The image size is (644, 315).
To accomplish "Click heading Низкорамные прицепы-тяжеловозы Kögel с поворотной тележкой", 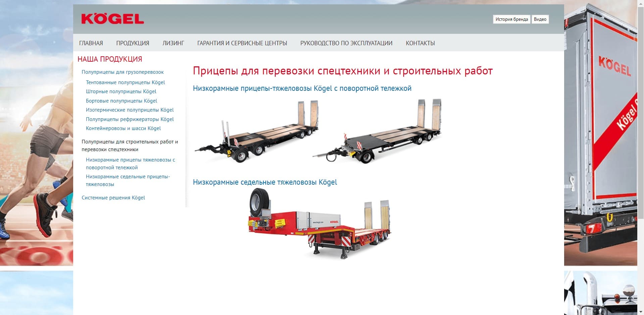I will 302,88.
